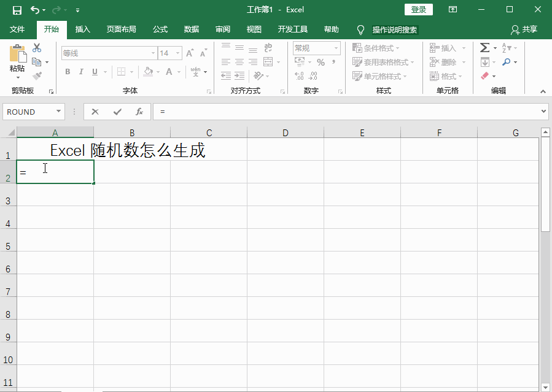
Task: Switch to the 开发工具 ribbon tab
Action: point(292,29)
